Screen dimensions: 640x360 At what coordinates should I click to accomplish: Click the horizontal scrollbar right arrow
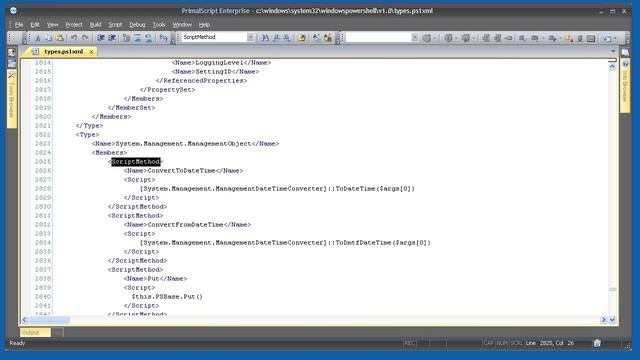coord(604,320)
